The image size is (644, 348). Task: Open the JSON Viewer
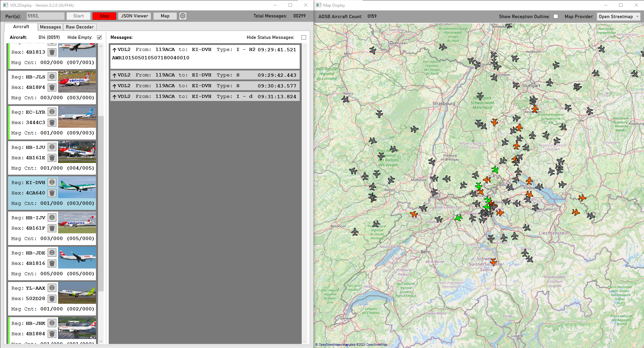[x=134, y=16]
